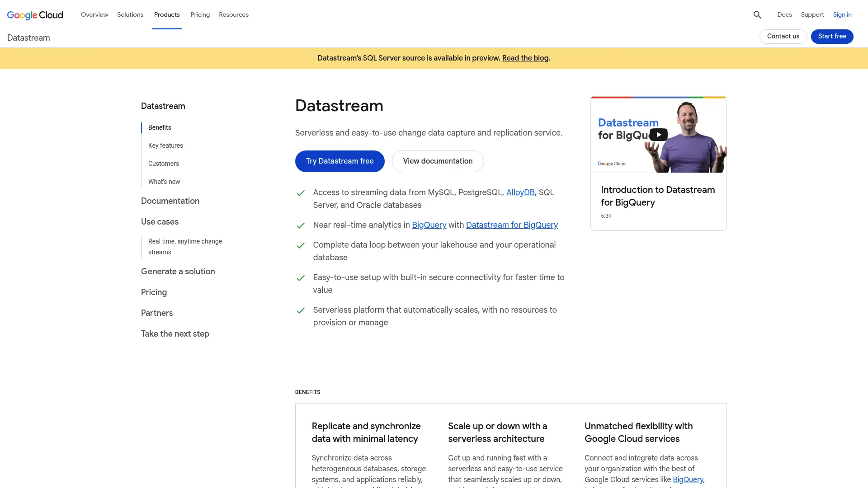Open the Support link
This screenshot has height=488, width=868.
click(x=812, y=14)
